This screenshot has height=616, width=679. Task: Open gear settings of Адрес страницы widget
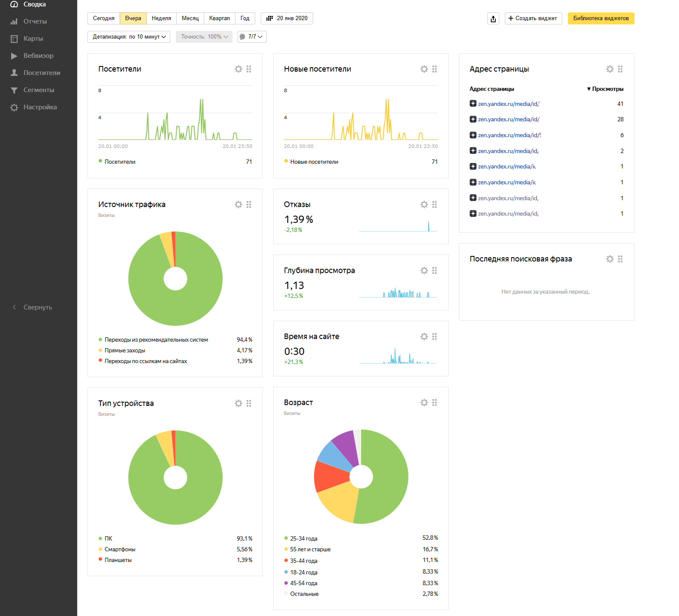(610, 69)
